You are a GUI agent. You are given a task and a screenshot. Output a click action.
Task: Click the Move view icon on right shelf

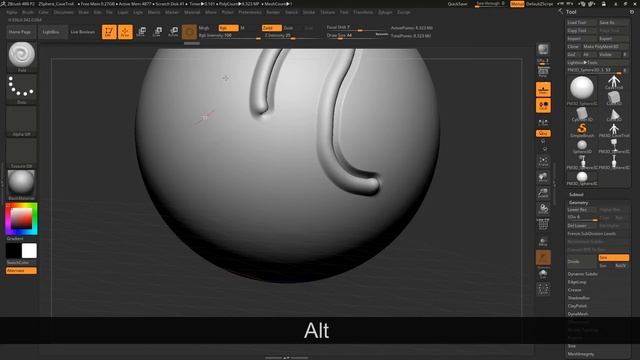[543, 177]
